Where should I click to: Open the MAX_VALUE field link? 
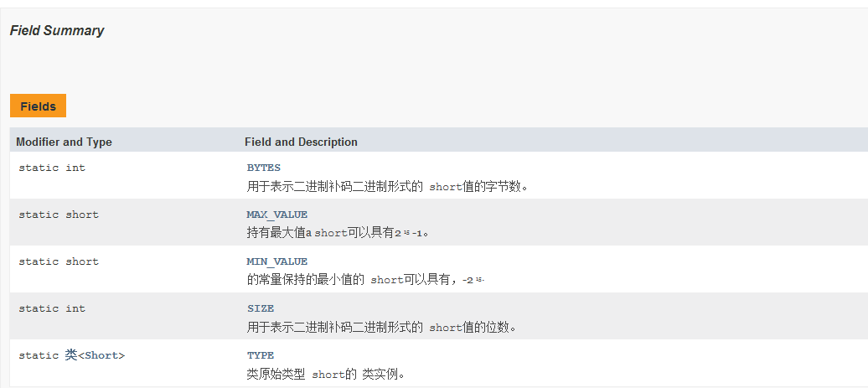[276, 215]
